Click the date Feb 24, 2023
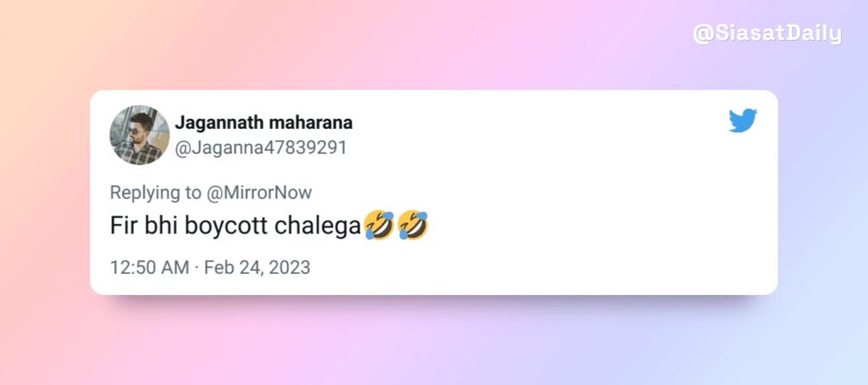 pos(257,268)
